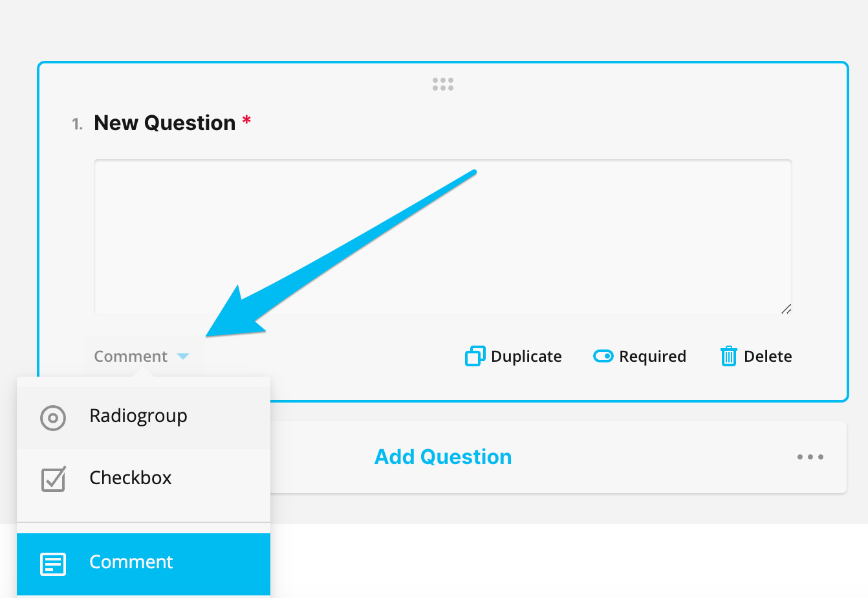
Task: Click the Duplicate icon
Action: 475,357
